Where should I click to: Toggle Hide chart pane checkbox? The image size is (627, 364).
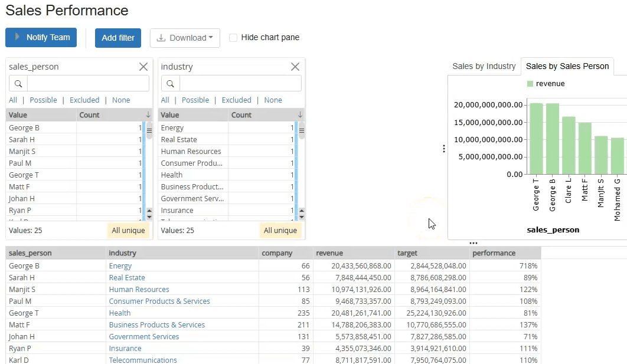point(233,38)
